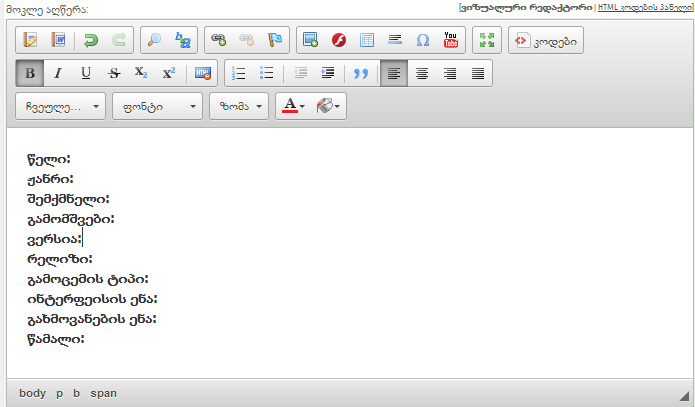Screen dimensions: 695x407
Task: Maximize the editor with the green arrows icon
Action: [x=487, y=40]
